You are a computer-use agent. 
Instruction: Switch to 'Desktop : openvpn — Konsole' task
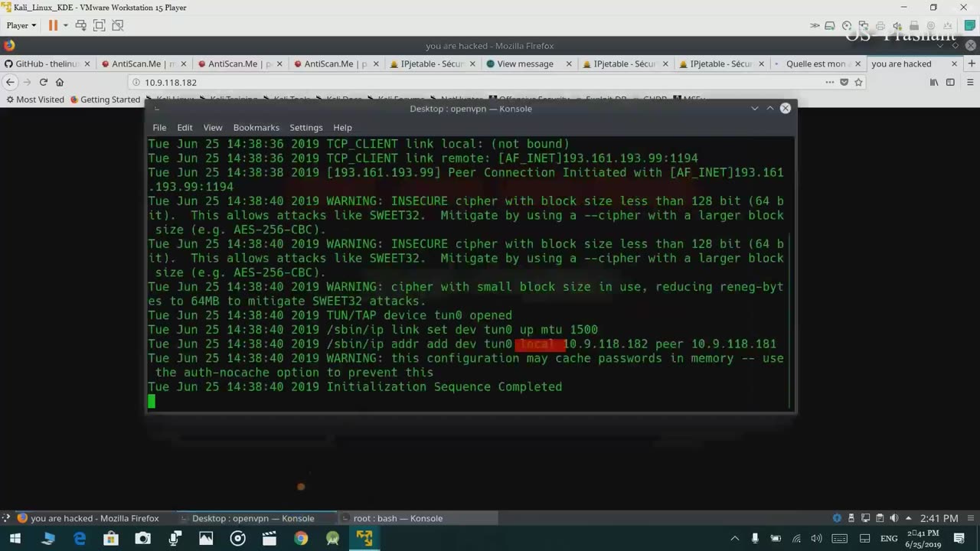pyautogui.click(x=256, y=518)
